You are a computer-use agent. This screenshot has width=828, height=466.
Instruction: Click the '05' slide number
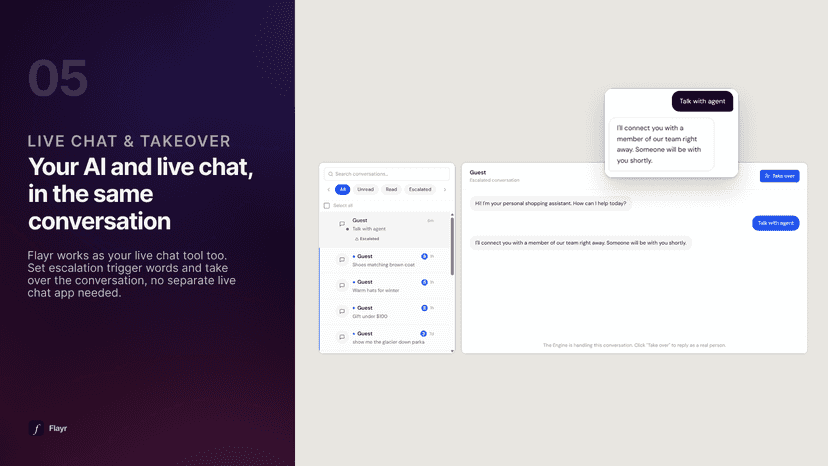tap(58, 78)
